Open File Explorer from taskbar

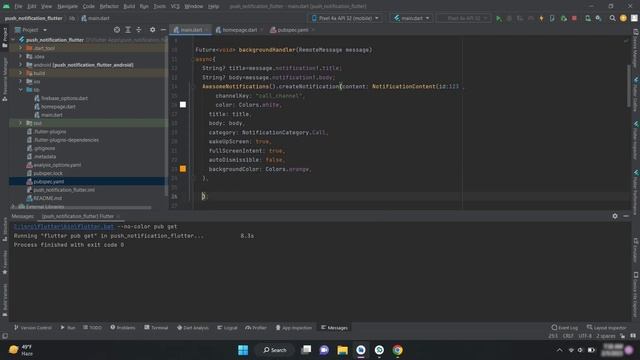[x=342, y=350]
